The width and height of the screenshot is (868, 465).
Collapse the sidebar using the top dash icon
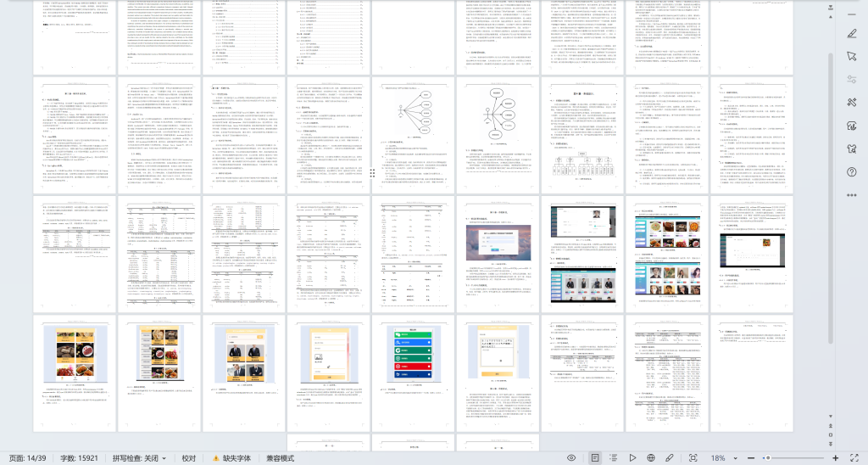[851, 14]
